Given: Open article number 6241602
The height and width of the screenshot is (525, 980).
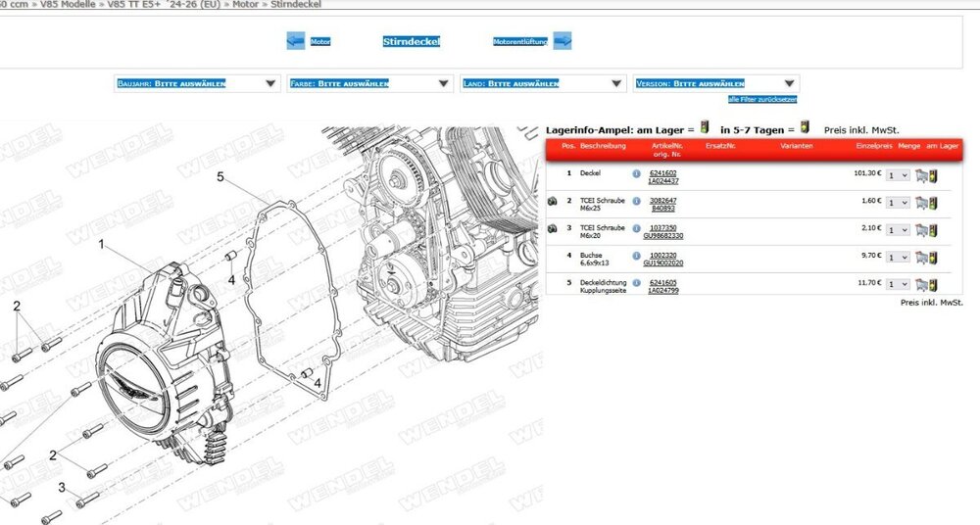Looking at the screenshot, I should tap(663, 173).
